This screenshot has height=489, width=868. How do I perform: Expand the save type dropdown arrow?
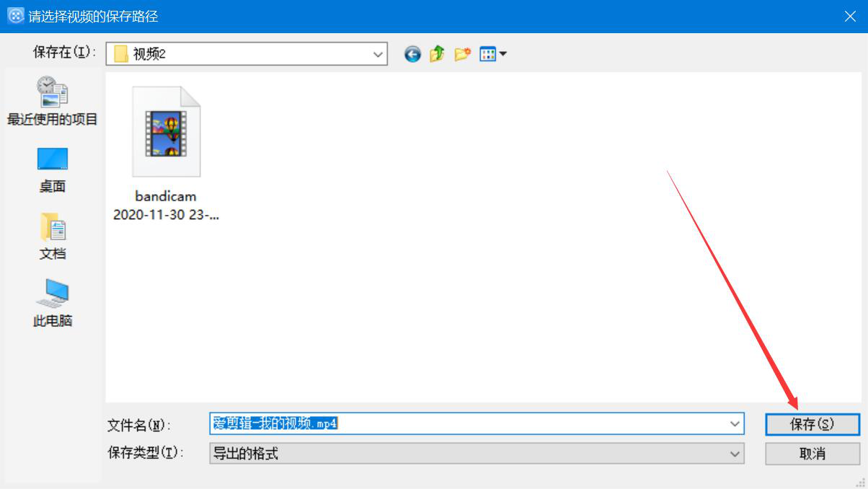(x=735, y=454)
